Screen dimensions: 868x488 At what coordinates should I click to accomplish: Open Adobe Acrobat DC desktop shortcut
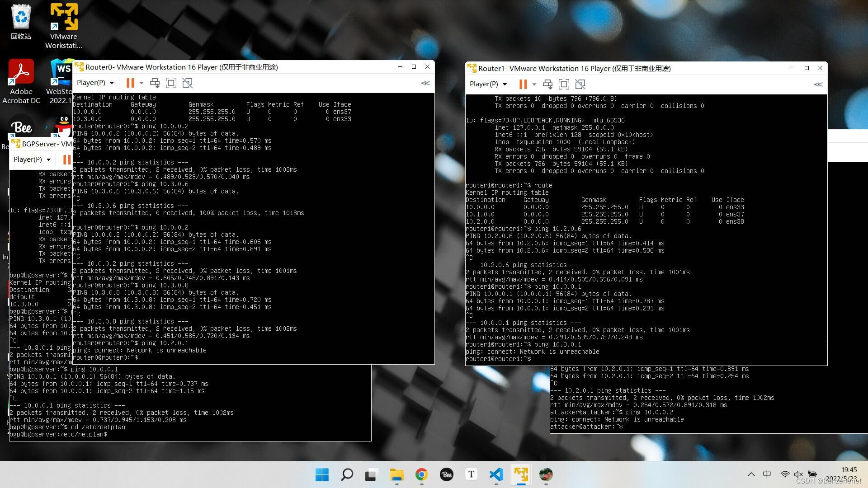coord(21,81)
